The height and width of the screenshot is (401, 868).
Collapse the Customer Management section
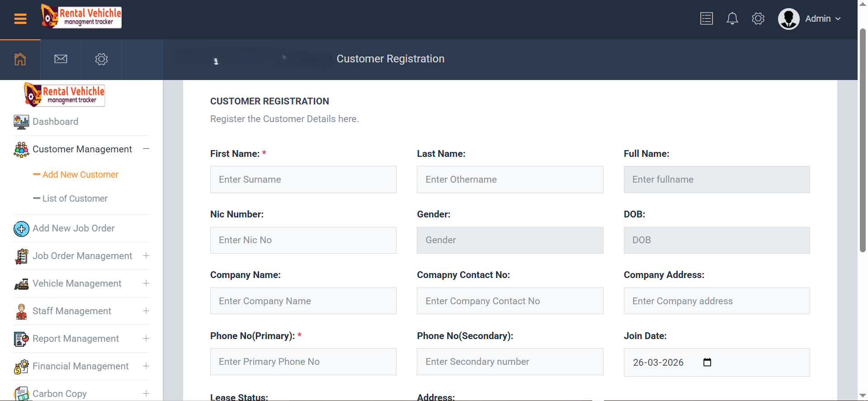pos(146,149)
